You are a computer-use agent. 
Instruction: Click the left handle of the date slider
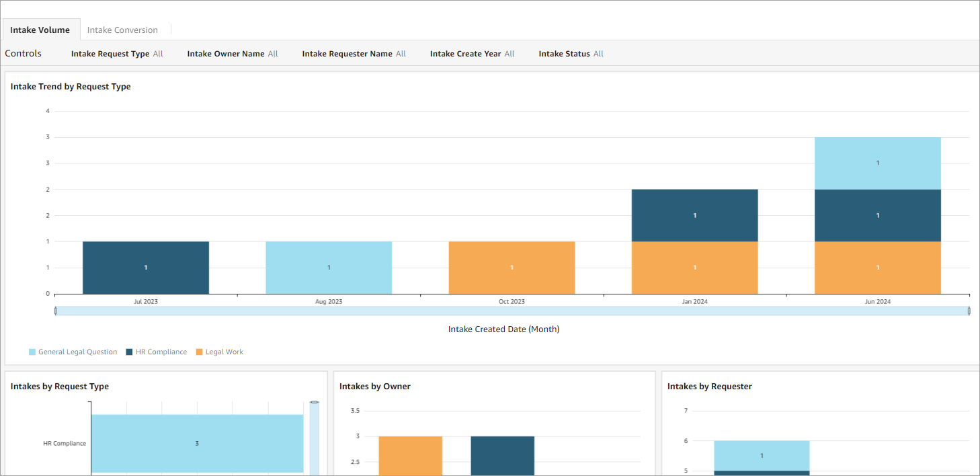point(56,311)
